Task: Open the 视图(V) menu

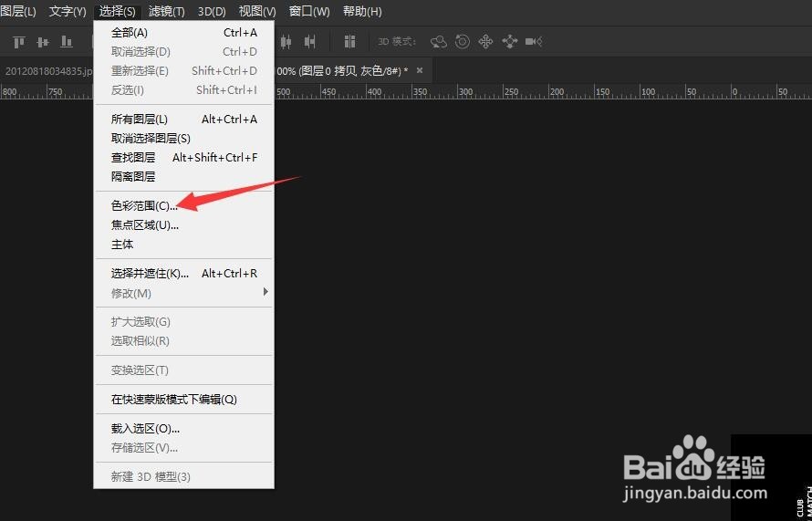Action: pyautogui.click(x=257, y=11)
